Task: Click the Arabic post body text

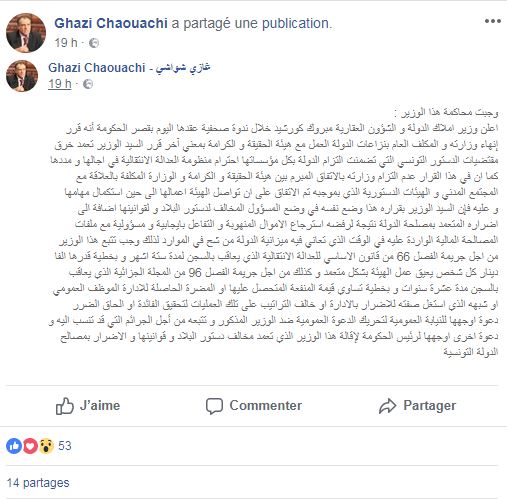Action: pyautogui.click(x=274, y=232)
